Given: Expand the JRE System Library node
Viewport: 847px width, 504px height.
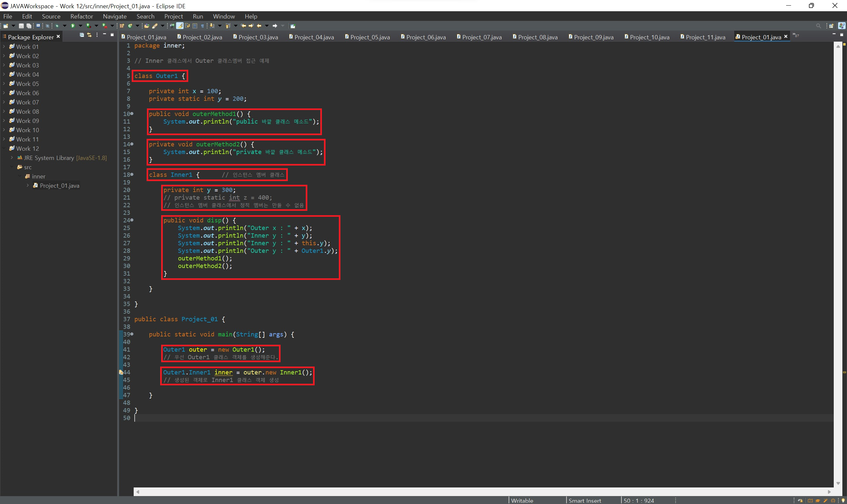Looking at the screenshot, I should (x=12, y=158).
